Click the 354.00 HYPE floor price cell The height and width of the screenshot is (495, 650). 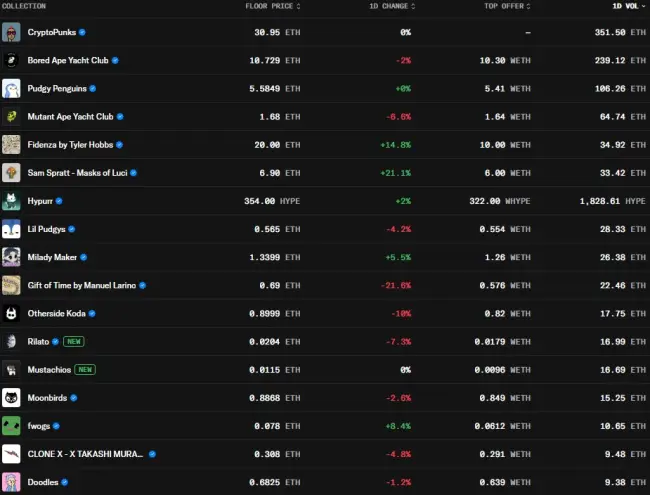tap(272, 201)
